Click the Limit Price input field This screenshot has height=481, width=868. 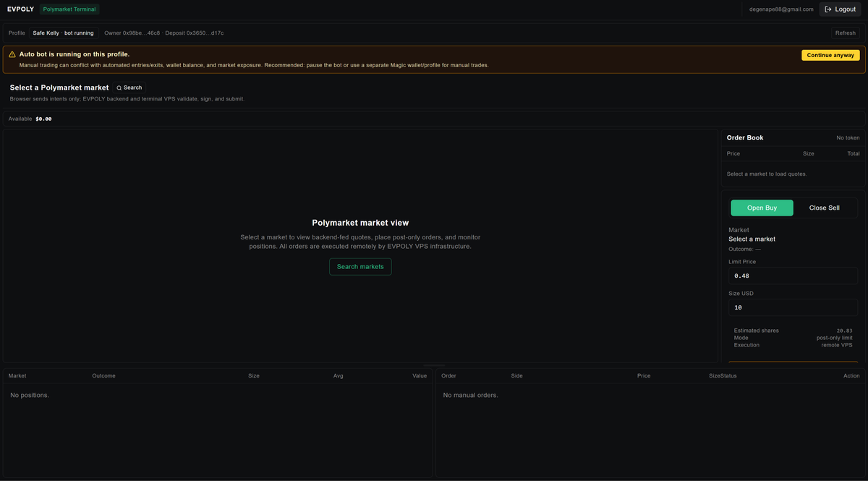point(793,276)
